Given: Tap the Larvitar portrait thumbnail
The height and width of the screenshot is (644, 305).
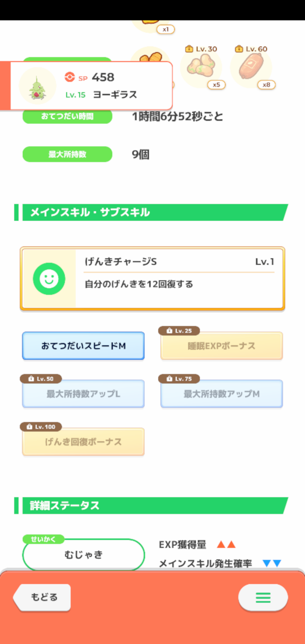Looking at the screenshot, I should point(38,86).
